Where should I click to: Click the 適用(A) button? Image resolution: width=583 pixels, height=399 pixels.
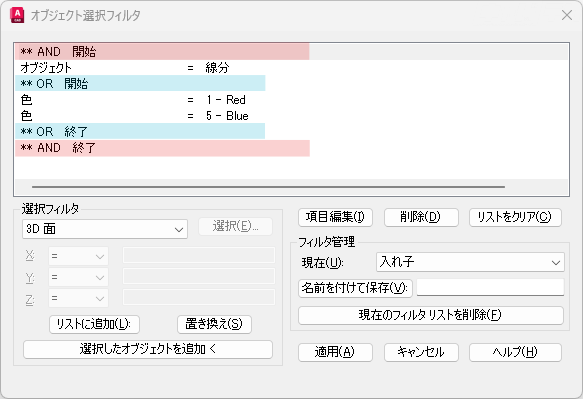[335, 352]
